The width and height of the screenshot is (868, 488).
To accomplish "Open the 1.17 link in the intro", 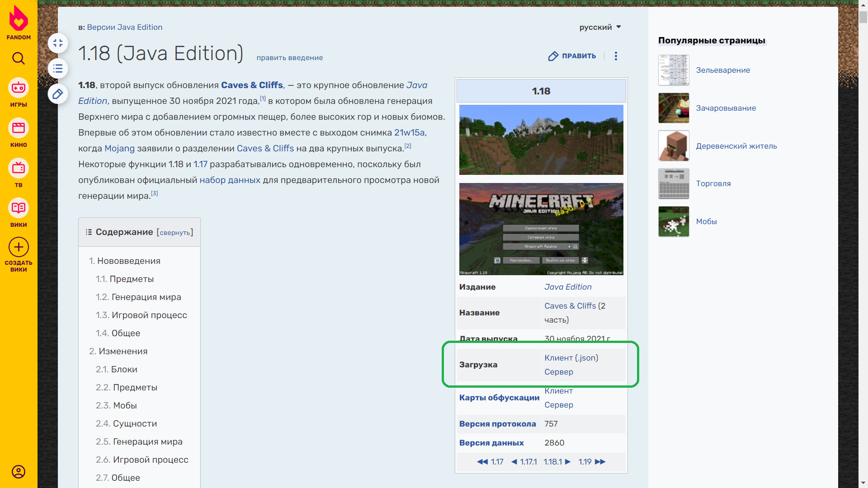I will [x=200, y=164].
